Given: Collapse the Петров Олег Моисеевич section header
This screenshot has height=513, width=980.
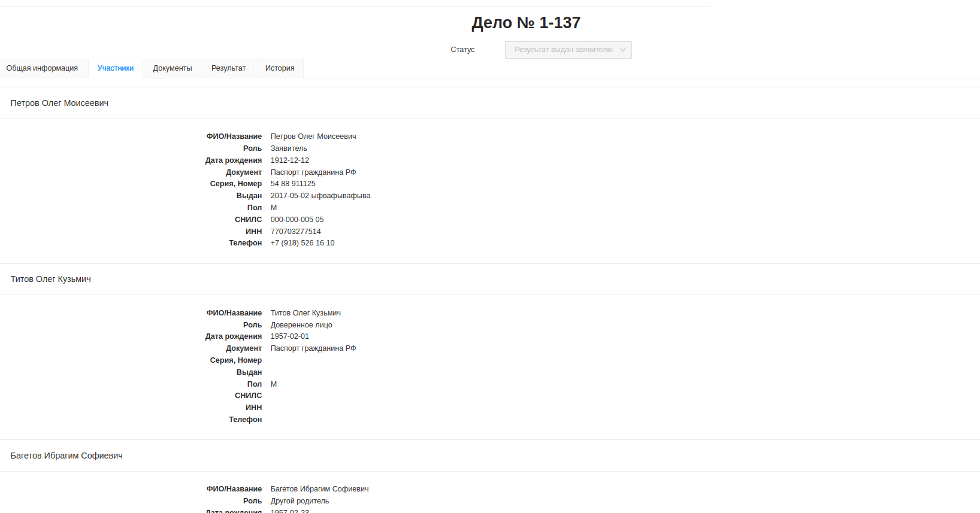Looking at the screenshot, I should pyautogui.click(x=59, y=103).
